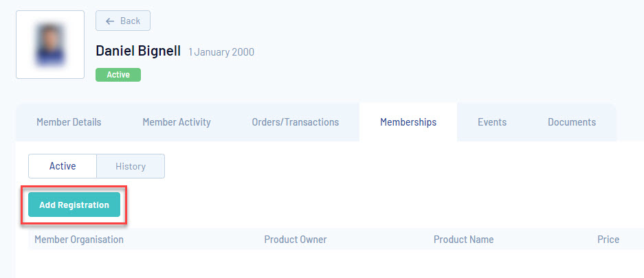Sort by Member Organisation column header
Screen dimensions: 644x278
[x=79, y=240]
